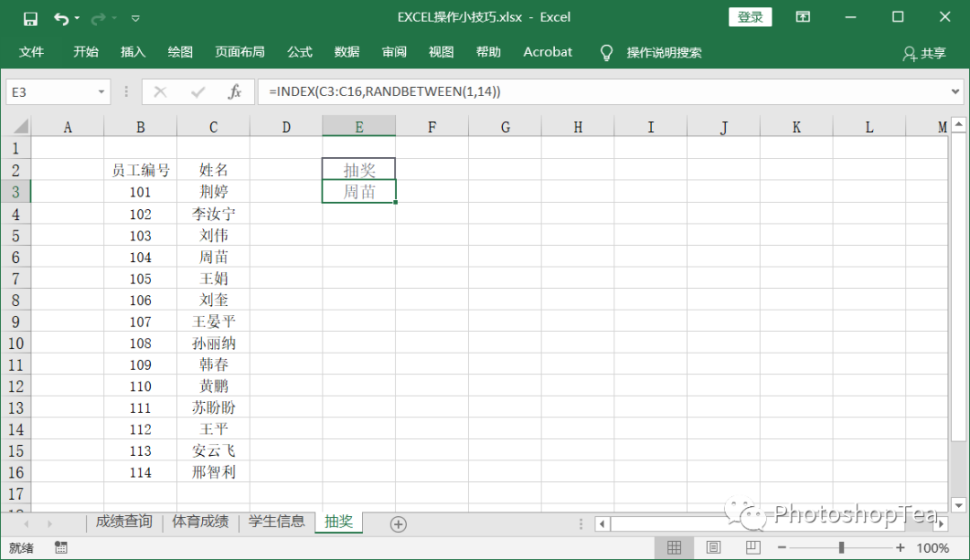Click the 共享 share button
This screenshot has height=560, width=970.
[924, 53]
